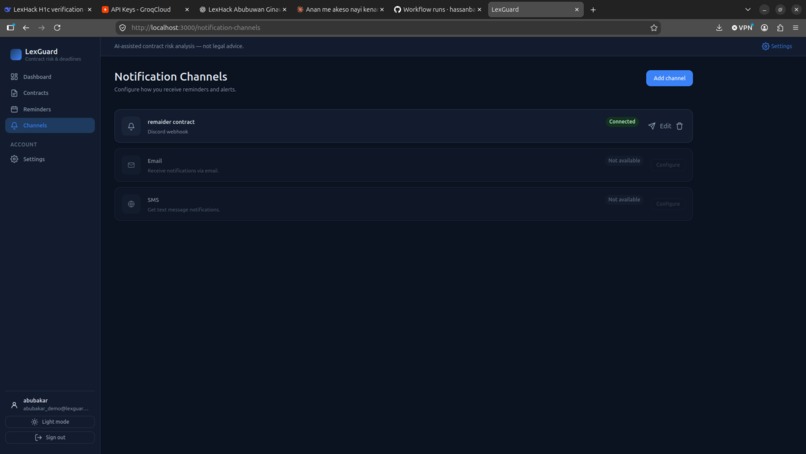This screenshot has width=806, height=454.
Task: Click the Connected status badge
Action: coord(622,122)
